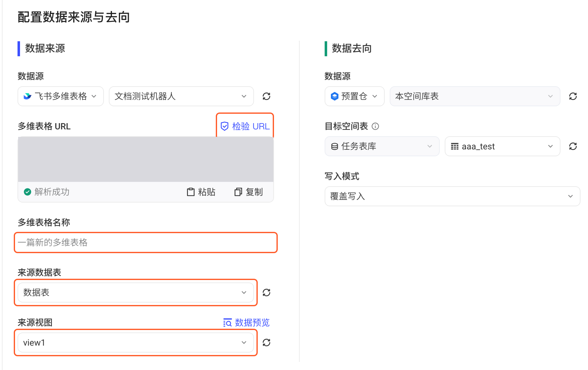Open the 覆盖写入 write mode dropdown
This screenshot has height=370, width=588.
point(452,196)
